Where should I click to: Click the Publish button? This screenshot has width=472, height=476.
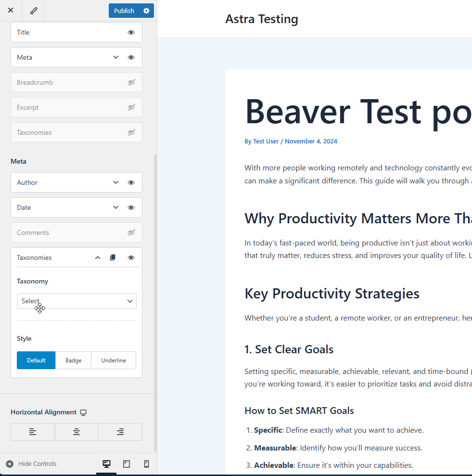(x=124, y=11)
